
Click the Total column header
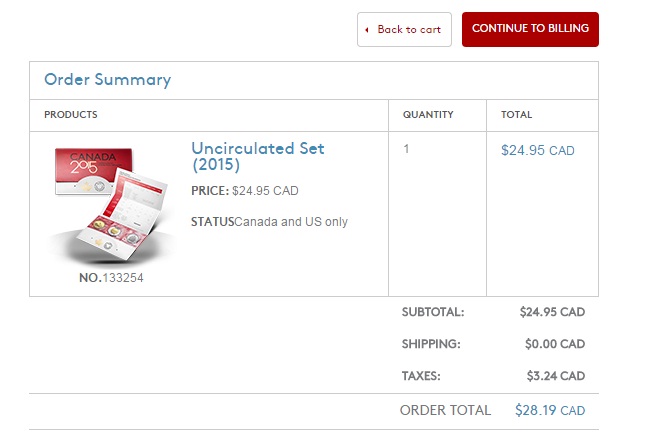(517, 114)
